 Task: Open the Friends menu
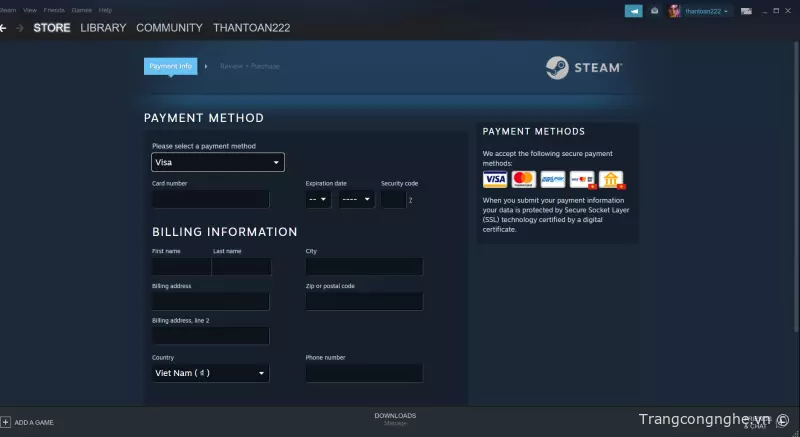pyautogui.click(x=54, y=9)
